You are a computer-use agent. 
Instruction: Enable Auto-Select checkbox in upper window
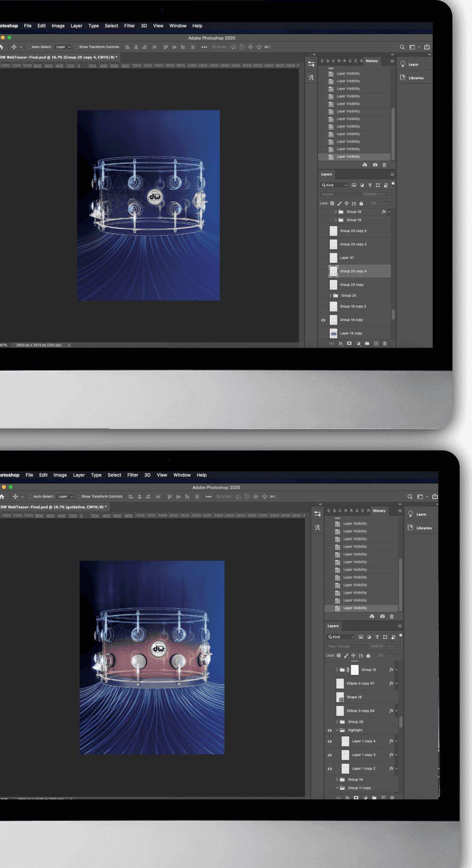pyautogui.click(x=29, y=47)
